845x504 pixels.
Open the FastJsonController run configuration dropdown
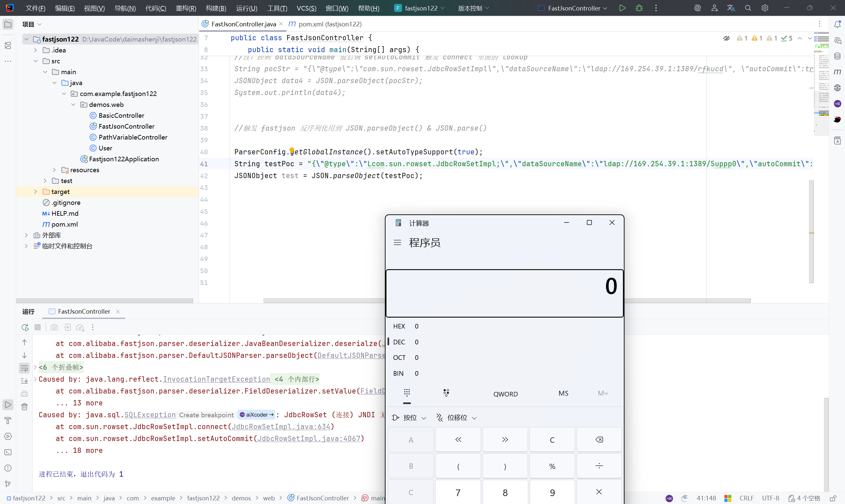click(x=574, y=8)
